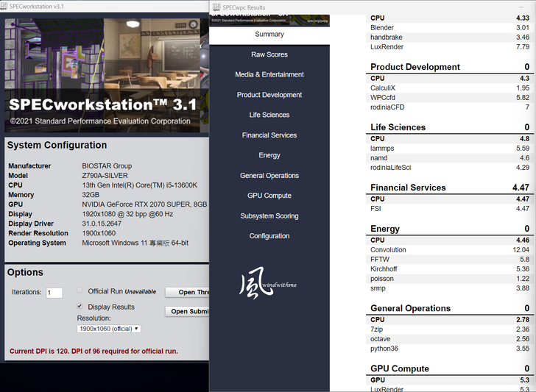The height and width of the screenshot is (392, 536).
Task: Uncheck the Display Results checkbox
Action: [x=80, y=307]
